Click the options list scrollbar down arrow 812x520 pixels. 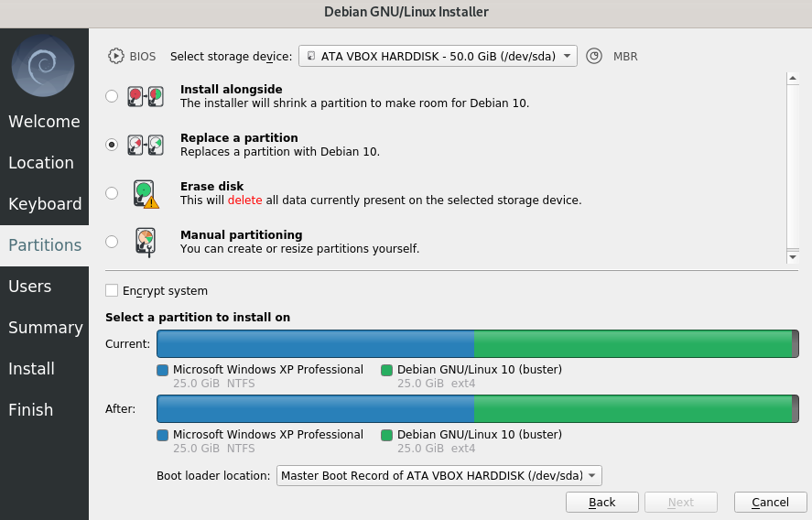793,257
